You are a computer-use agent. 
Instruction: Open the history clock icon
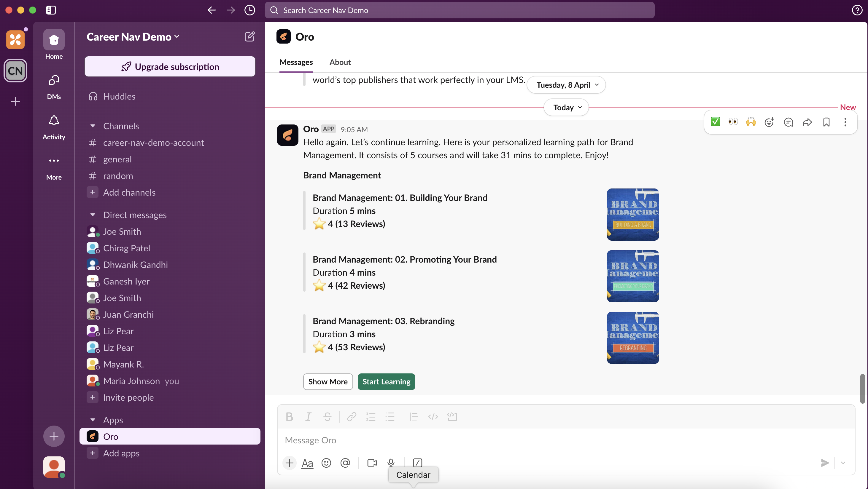pos(250,10)
